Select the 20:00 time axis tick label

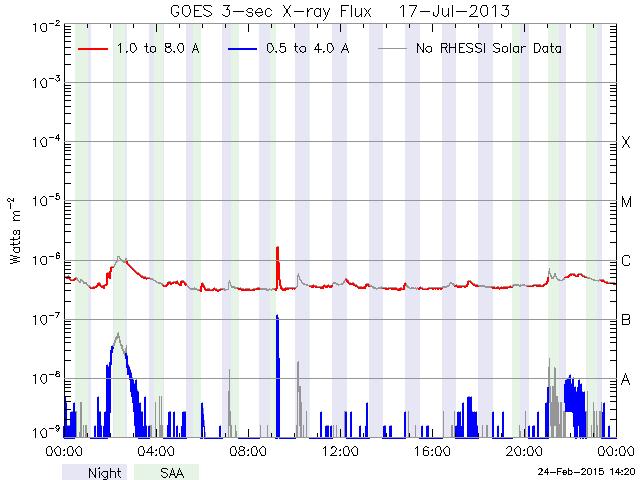click(x=523, y=452)
